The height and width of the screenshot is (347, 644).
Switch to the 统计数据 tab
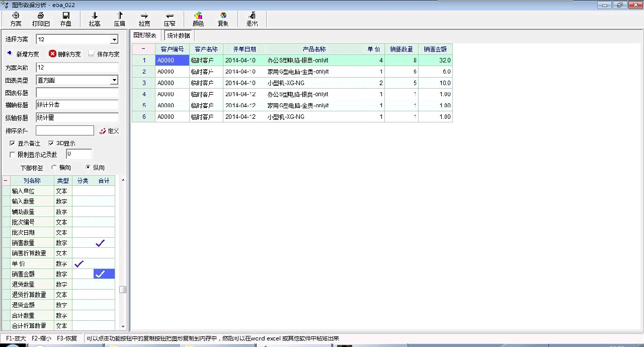(x=179, y=36)
